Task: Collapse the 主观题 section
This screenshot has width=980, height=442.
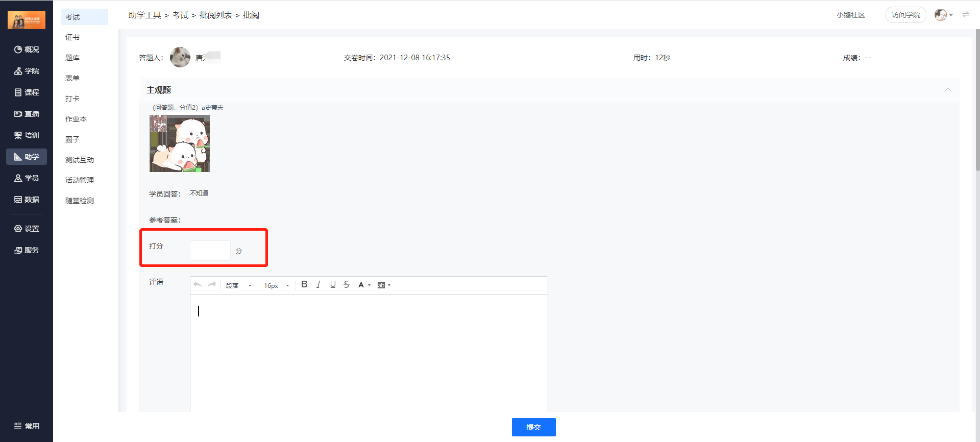Action: (x=947, y=90)
